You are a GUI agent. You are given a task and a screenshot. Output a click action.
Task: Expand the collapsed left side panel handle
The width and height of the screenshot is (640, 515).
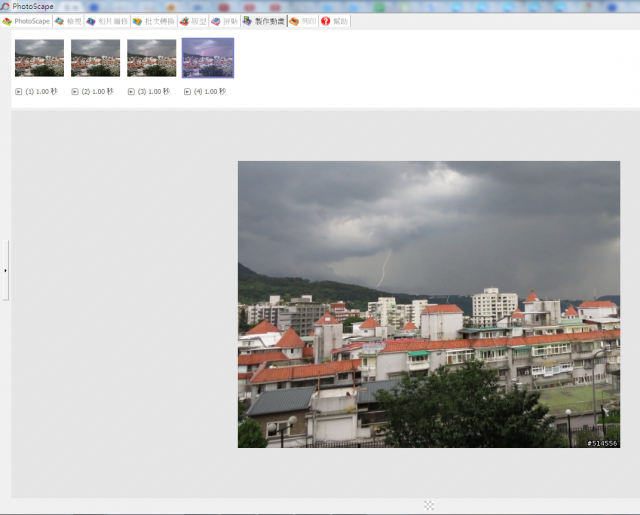(x=5, y=270)
